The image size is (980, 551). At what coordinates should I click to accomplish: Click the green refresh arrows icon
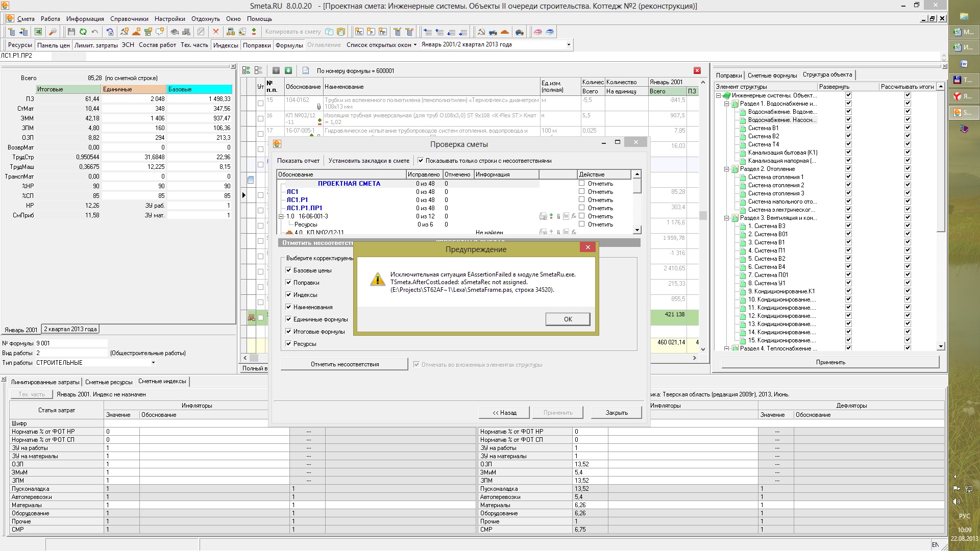pos(83,32)
